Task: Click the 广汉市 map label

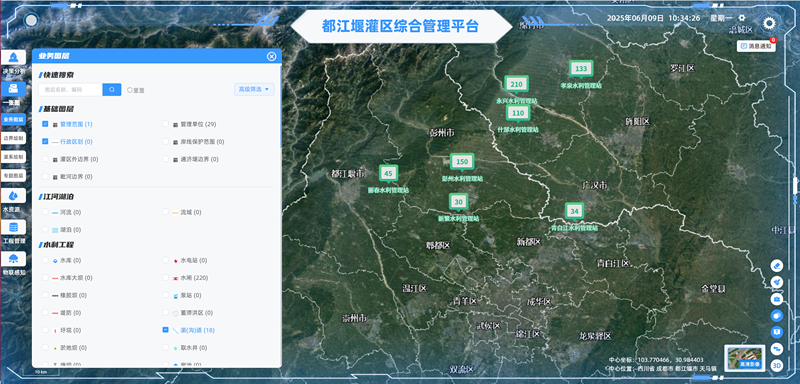Action: tap(595, 185)
